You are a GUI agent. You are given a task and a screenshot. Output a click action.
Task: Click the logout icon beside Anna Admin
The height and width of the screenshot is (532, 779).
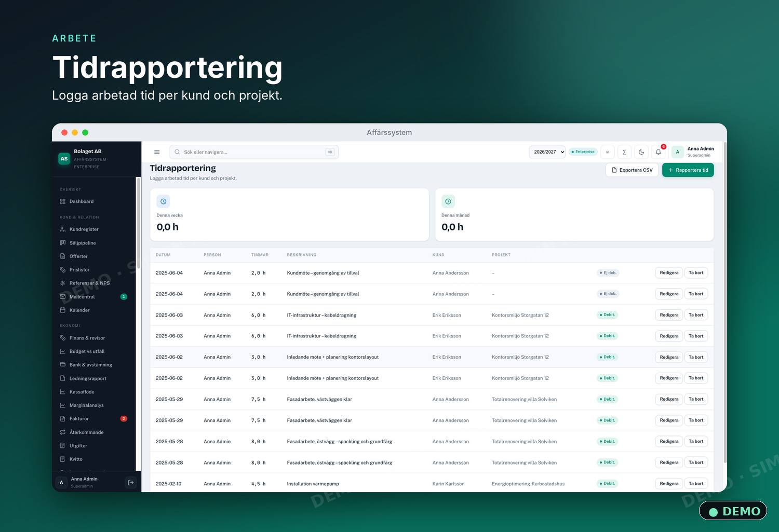[131, 483]
